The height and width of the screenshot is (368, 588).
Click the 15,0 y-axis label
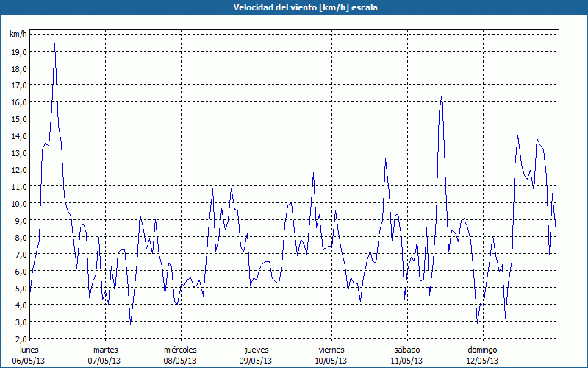(x=19, y=119)
